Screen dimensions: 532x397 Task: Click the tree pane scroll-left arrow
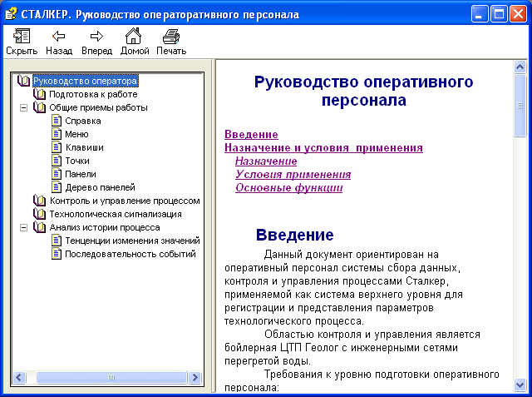click(19, 377)
